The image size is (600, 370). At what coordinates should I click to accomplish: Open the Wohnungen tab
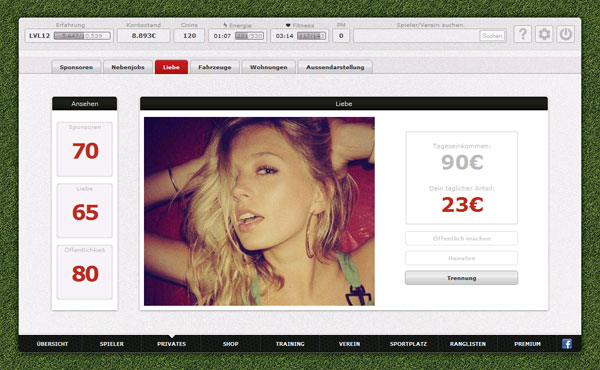(x=269, y=67)
